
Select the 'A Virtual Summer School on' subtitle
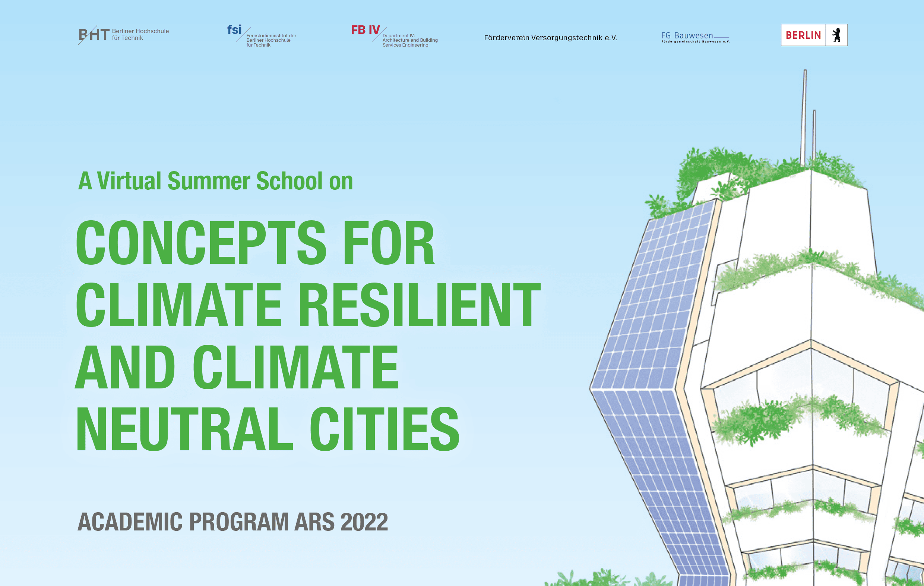click(215, 181)
